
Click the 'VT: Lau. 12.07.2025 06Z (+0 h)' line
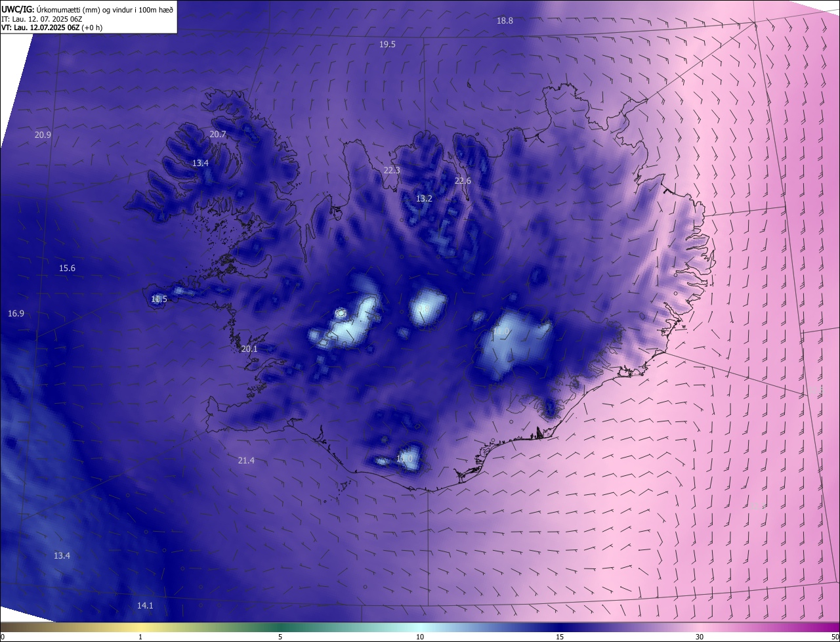point(52,28)
